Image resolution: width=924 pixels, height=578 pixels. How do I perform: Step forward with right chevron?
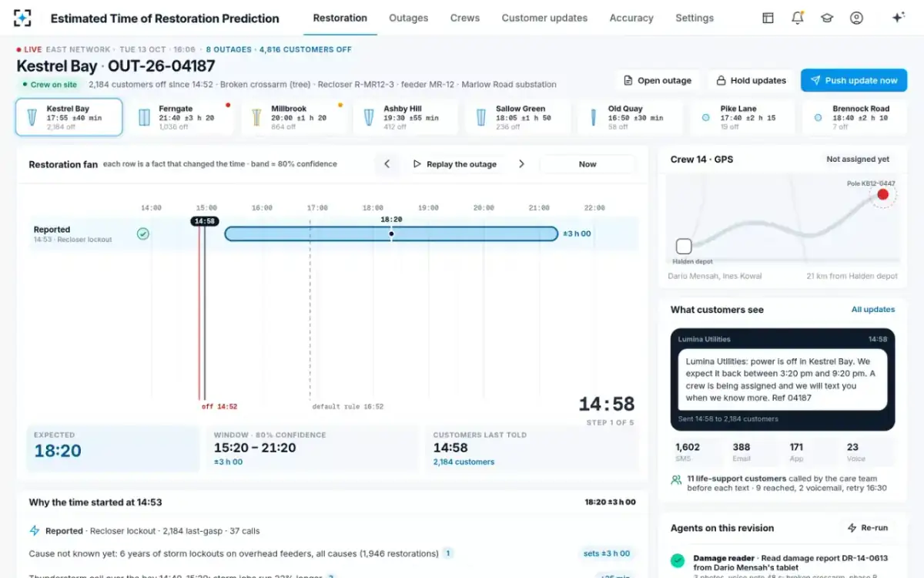(x=521, y=164)
